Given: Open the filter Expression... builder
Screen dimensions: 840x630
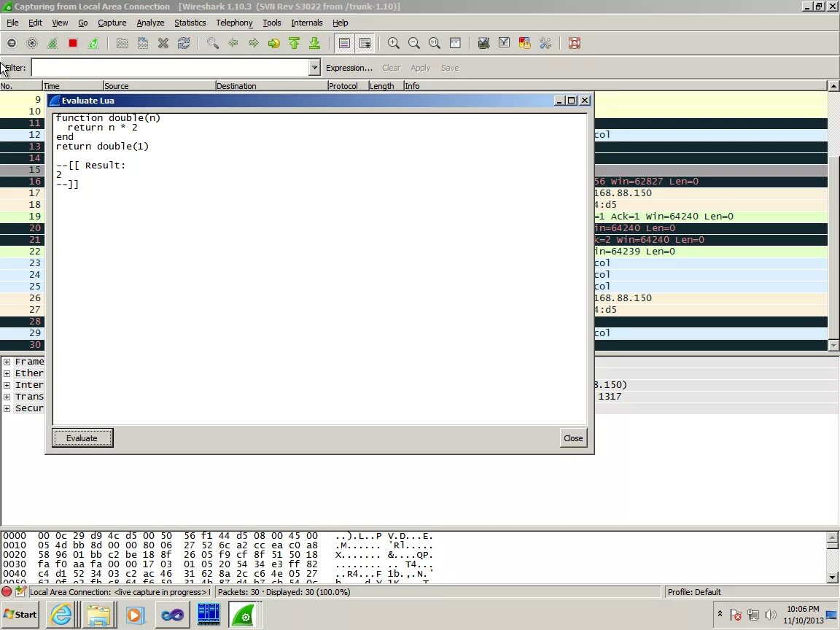Looking at the screenshot, I should pos(349,68).
